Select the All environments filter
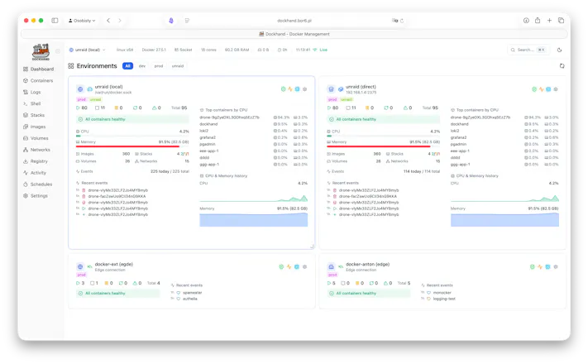The height and width of the screenshot is (364, 588). click(127, 66)
